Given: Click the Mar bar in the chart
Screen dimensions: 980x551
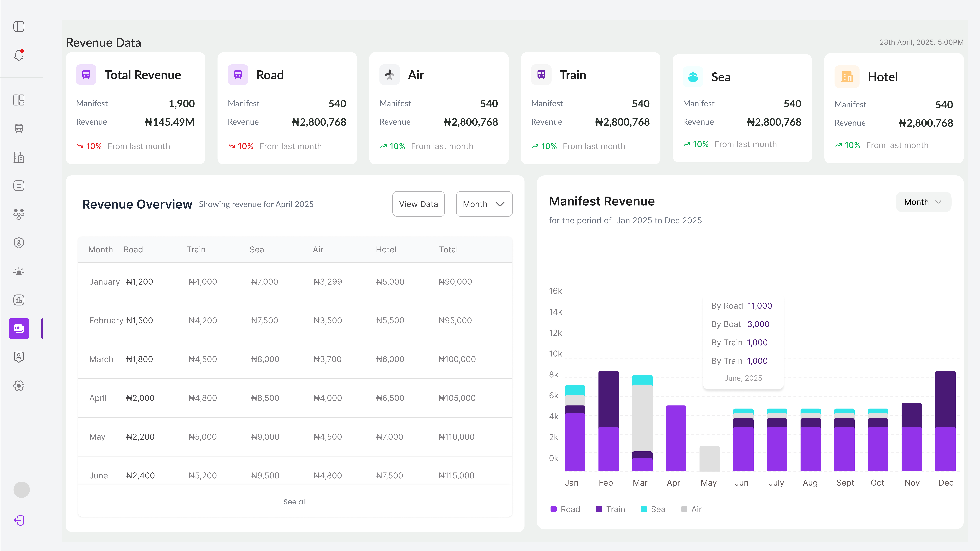Looking at the screenshot, I should tap(642, 423).
